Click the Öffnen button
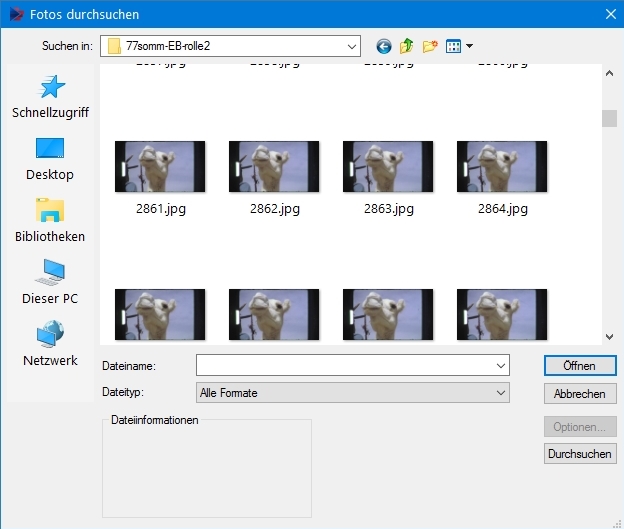Image resolution: width=624 pixels, height=529 pixels. [x=580, y=366]
